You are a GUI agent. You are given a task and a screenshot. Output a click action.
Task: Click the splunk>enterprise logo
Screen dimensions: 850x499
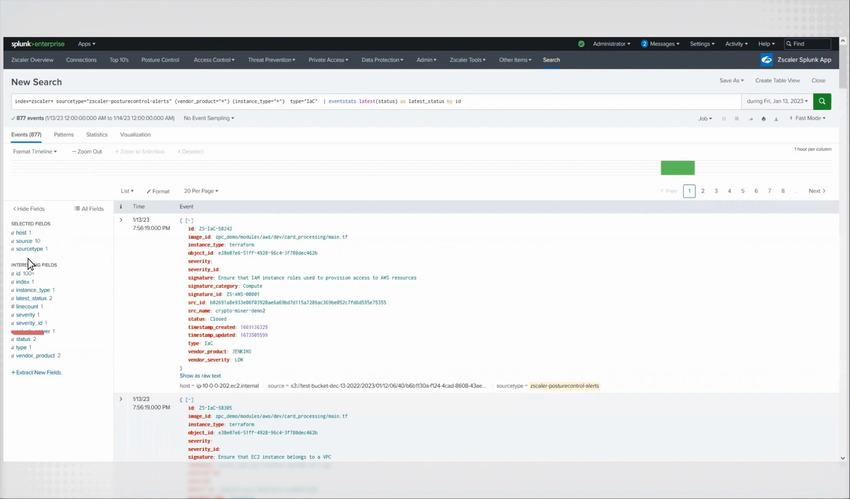(35, 44)
